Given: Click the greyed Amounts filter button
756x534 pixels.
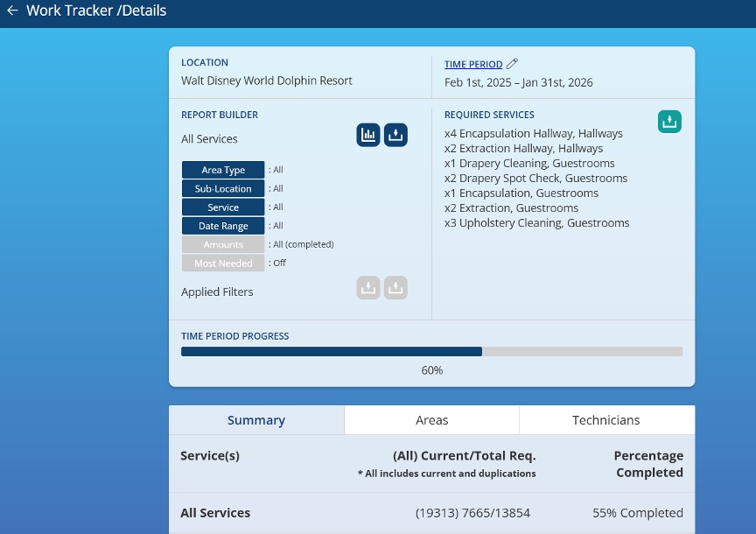Looking at the screenshot, I should (223, 245).
